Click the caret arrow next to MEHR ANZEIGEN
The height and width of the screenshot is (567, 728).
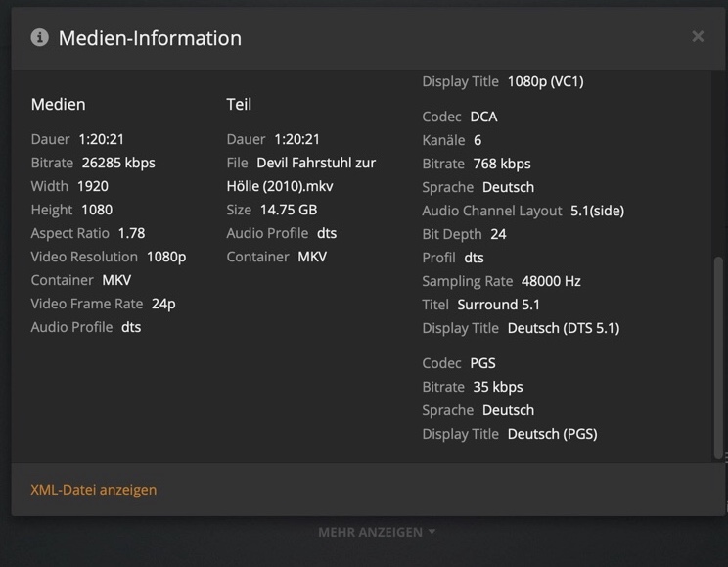(432, 533)
